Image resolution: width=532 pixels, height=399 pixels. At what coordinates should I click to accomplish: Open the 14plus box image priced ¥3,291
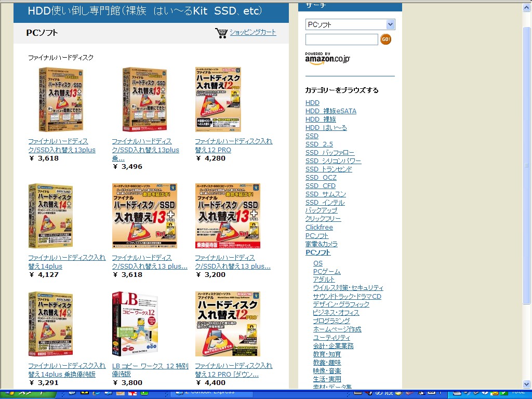tap(50, 324)
